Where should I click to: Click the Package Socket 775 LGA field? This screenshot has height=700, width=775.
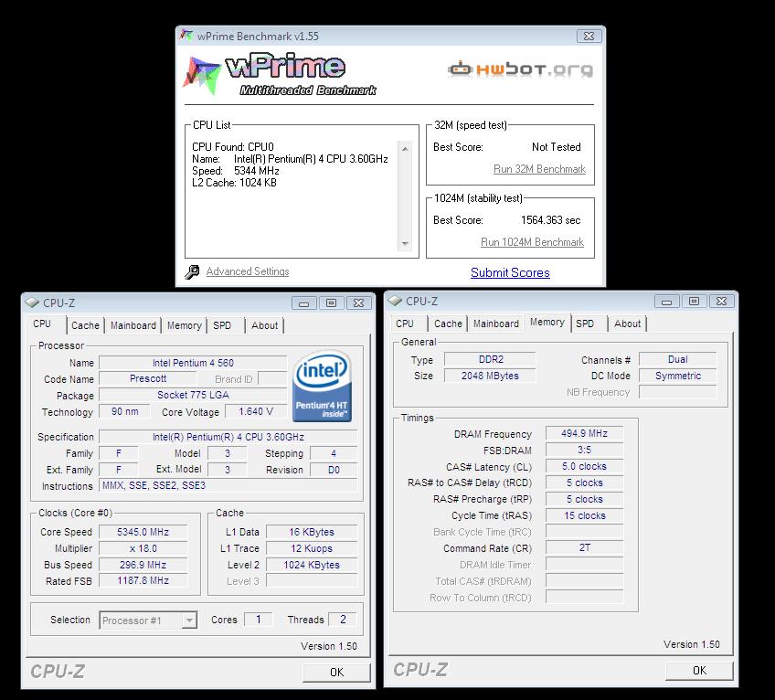[193, 395]
